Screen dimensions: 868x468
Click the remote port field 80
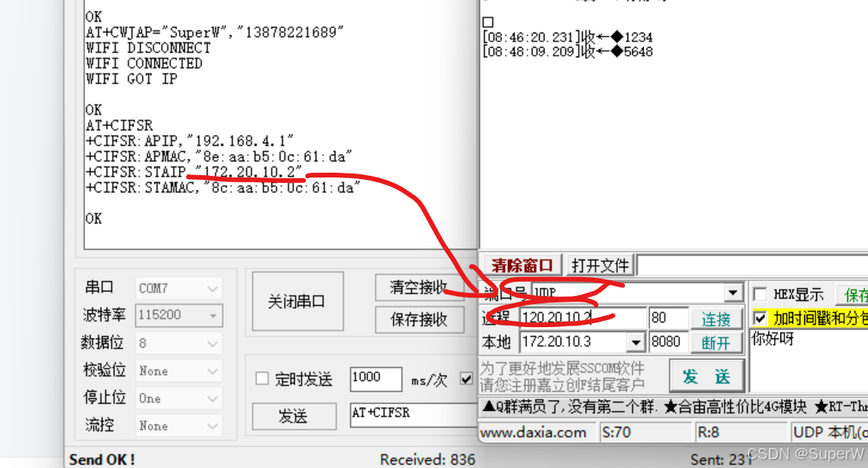[668, 318]
